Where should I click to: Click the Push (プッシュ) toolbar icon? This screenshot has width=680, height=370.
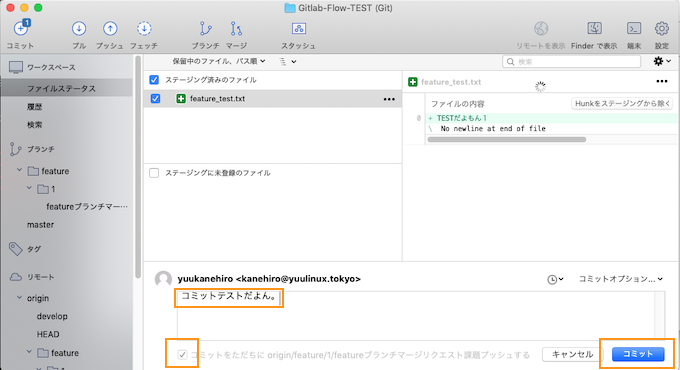coord(110,29)
